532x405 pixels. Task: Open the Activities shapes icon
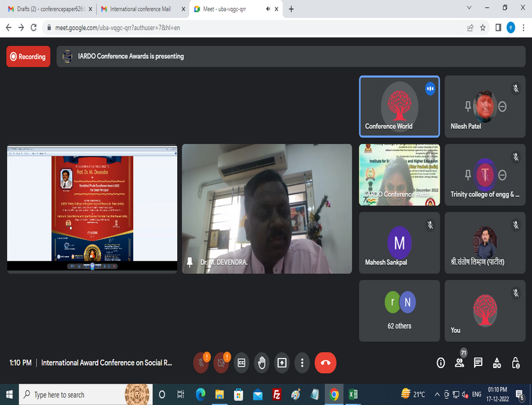click(497, 363)
